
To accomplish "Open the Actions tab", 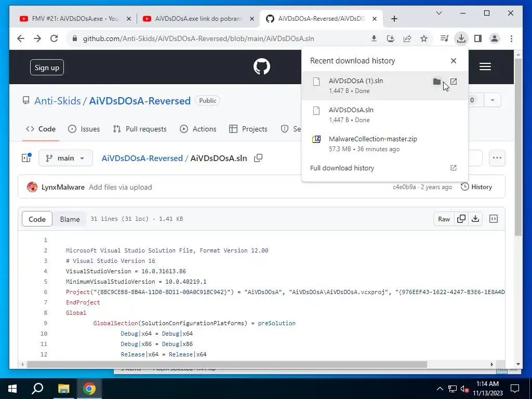I will pos(198,129).
